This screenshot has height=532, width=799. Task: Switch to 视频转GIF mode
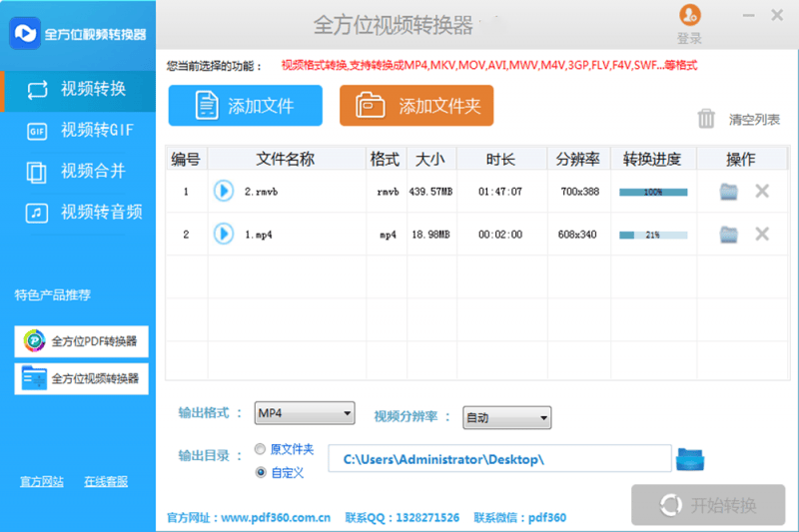tap(78, 131)
